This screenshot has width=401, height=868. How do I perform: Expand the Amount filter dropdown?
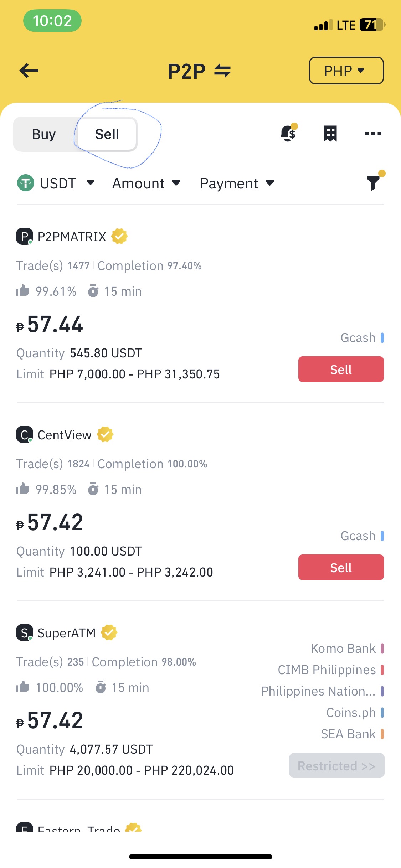146,183
